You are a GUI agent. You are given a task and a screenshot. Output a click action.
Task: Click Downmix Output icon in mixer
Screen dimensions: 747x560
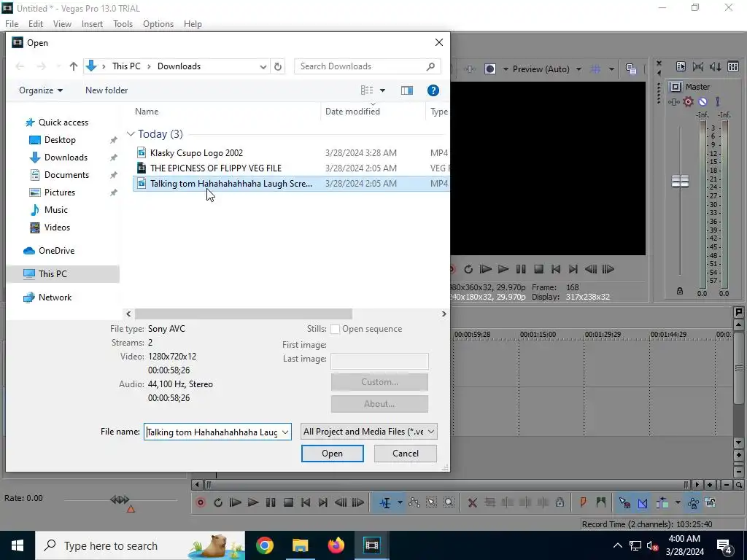click(x=698, y=66)
